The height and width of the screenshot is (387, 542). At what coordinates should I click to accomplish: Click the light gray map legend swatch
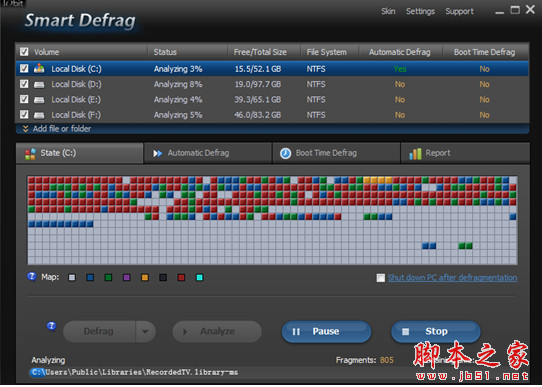point(72,277)
